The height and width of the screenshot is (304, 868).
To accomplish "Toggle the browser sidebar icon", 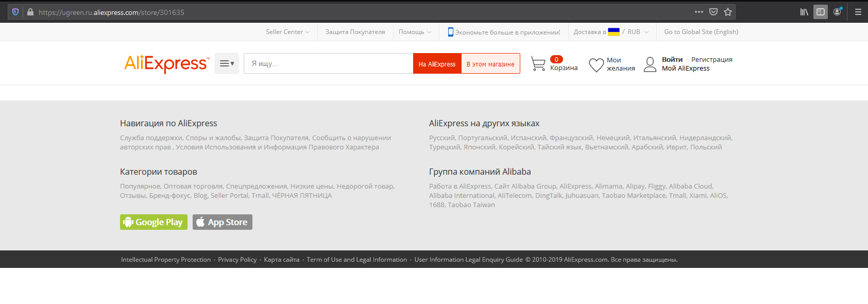I will coord(821,12).
